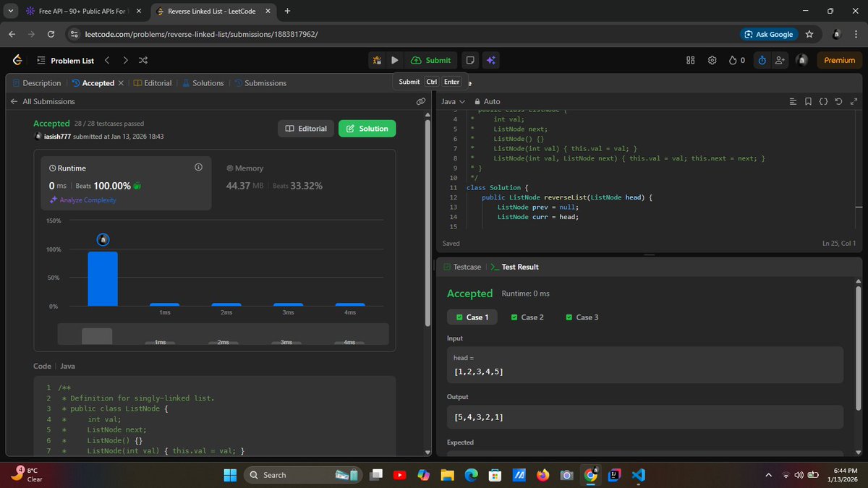Screen dimensions: 868x488
Task: Open the Java language dropdown
Action: pyautogui.click(x=454, y=102)
